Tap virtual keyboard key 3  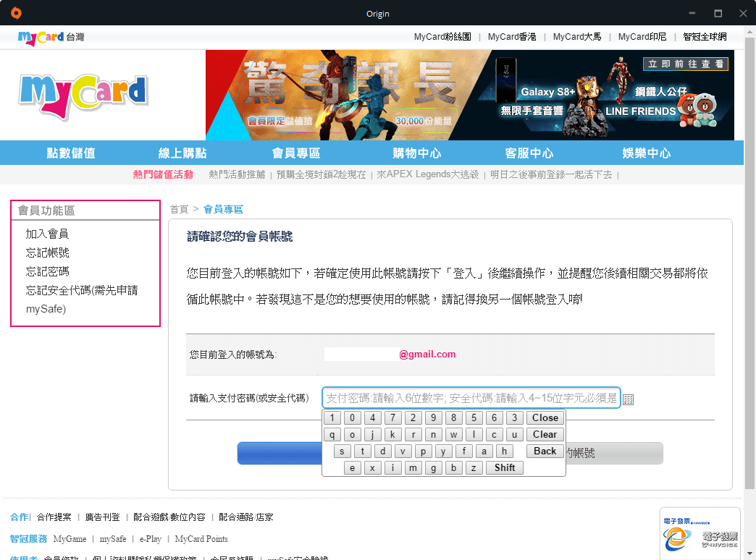point(514,418)
